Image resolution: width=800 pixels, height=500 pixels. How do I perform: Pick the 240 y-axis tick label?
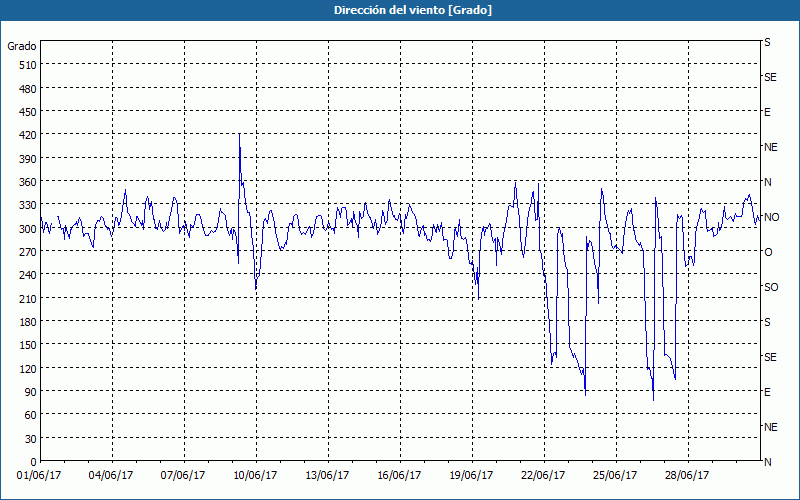point(28,276)
